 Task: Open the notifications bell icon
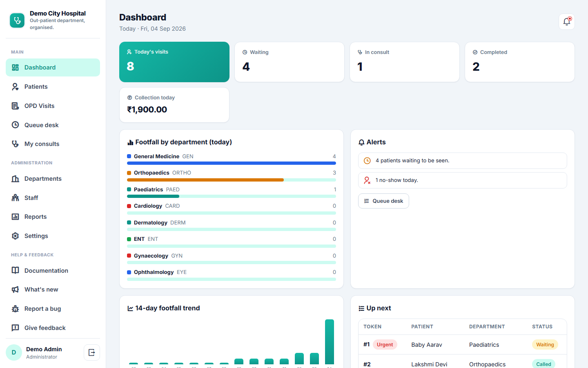pyautogui.click(x=566, y=22)
